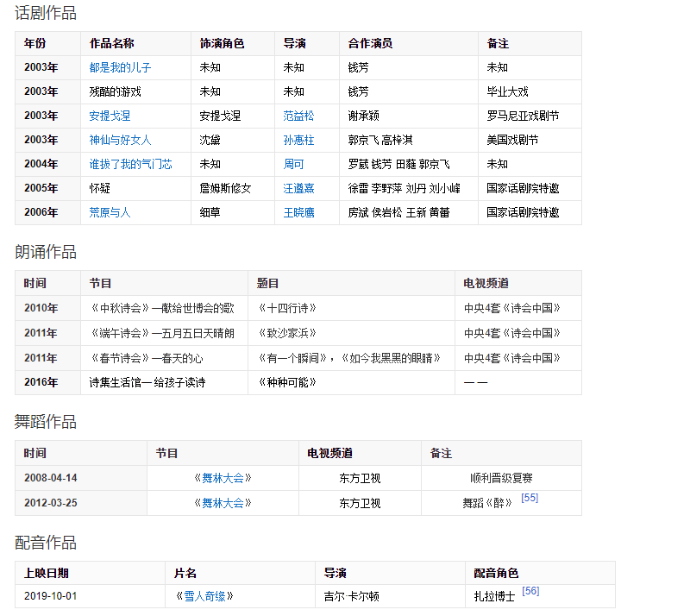Open director 孙惠柱's page
Screen dimensions: 690x616
click(x=298, y=140)
